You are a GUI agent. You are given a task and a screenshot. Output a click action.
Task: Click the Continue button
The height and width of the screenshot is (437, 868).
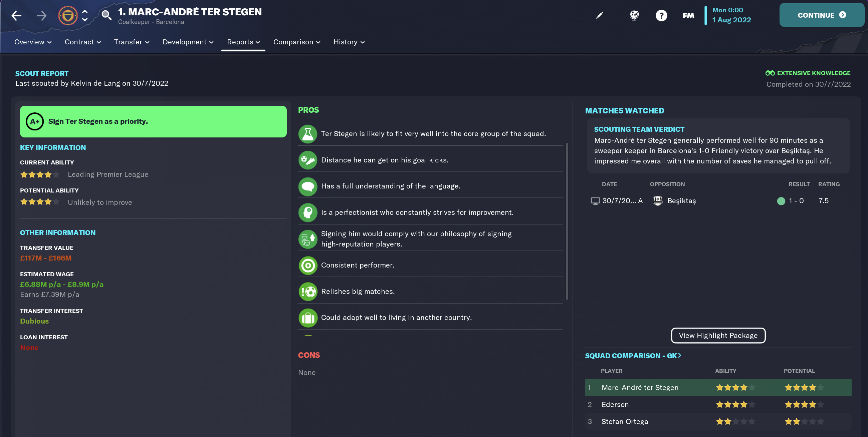click(x=821, y=15)
